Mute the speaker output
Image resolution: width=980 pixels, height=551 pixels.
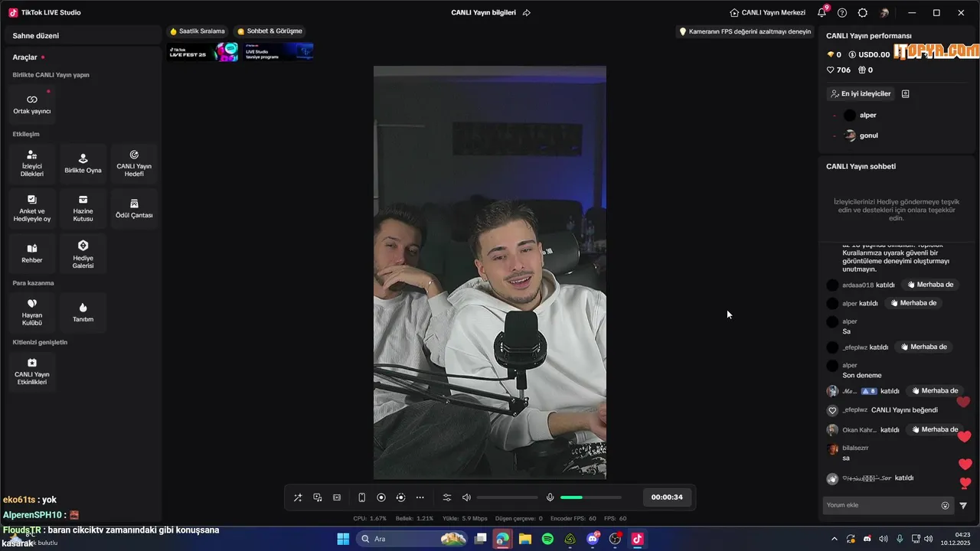pyautogui.click(x=466, y=497)
